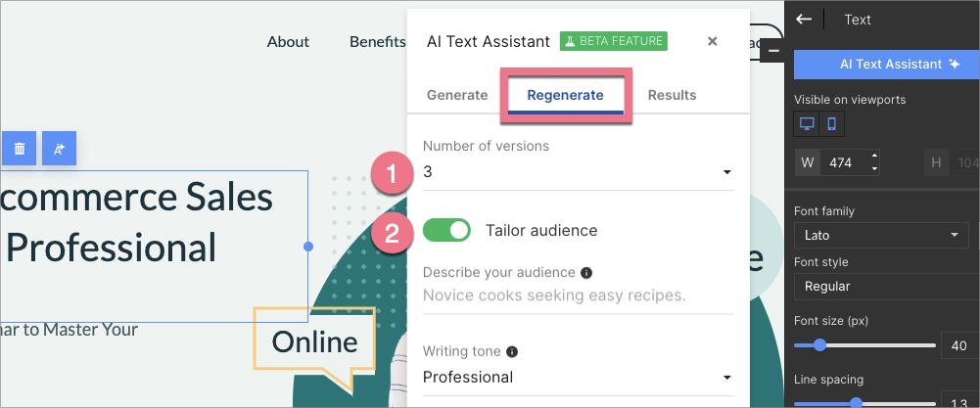Image resolution: width=980 pixels, height=408 pixels.
Task: Select the Regenerate tab
Action: [x=565, y=95]
